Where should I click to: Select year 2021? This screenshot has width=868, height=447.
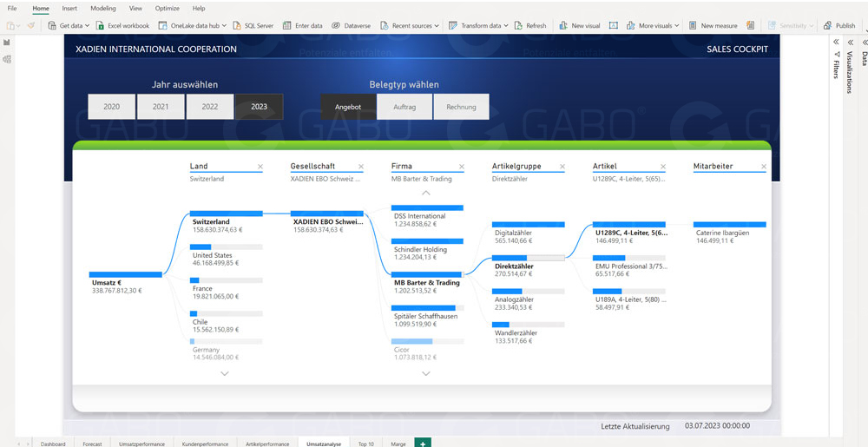coord(161,107)
